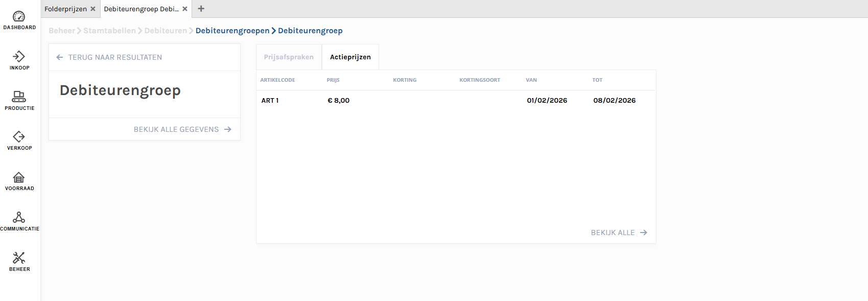Go to Voorraad warehouse icon

[19, 177]
